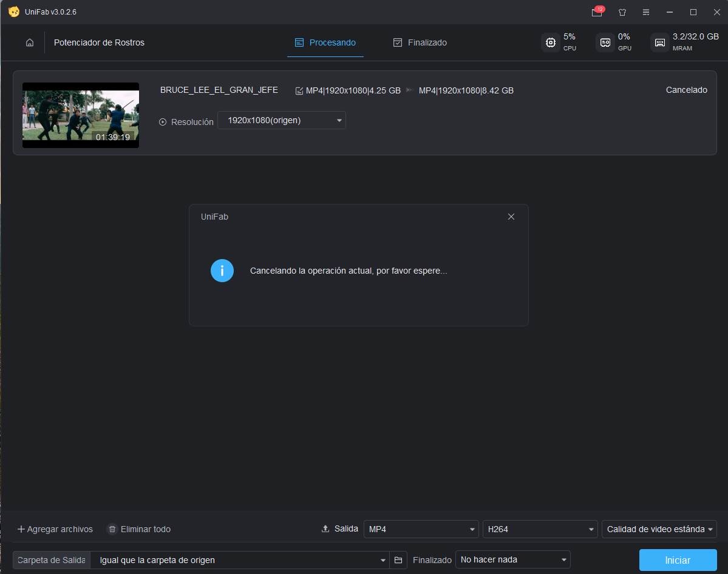Click the play icon beside Resolución
The height and width of the screenshot is (574, 728).
coord(163,122)
